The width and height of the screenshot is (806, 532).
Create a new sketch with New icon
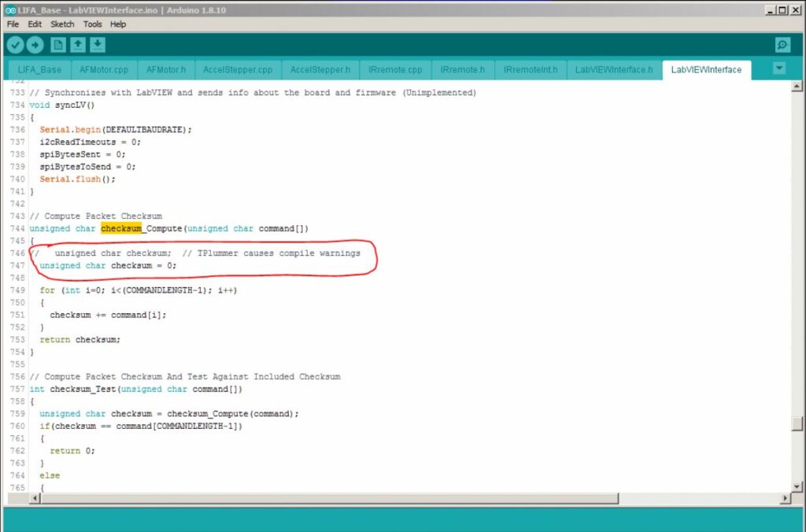tap(58, 45)
